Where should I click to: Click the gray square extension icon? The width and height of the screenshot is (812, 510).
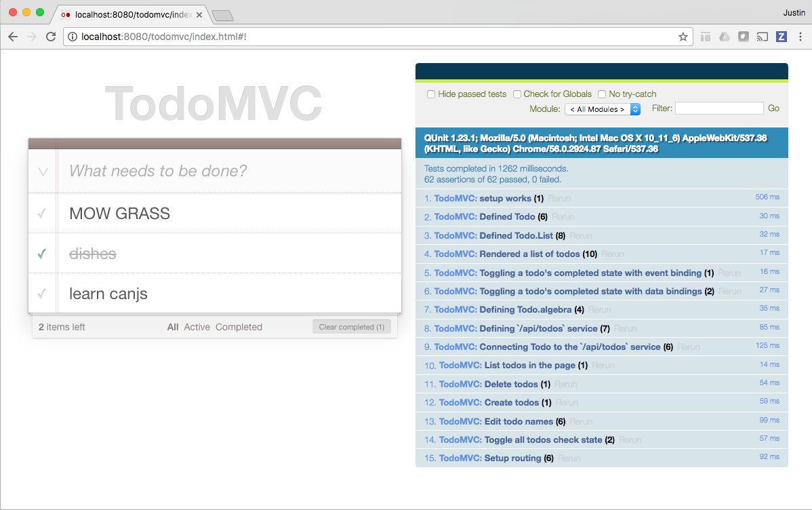click(743, 37)
